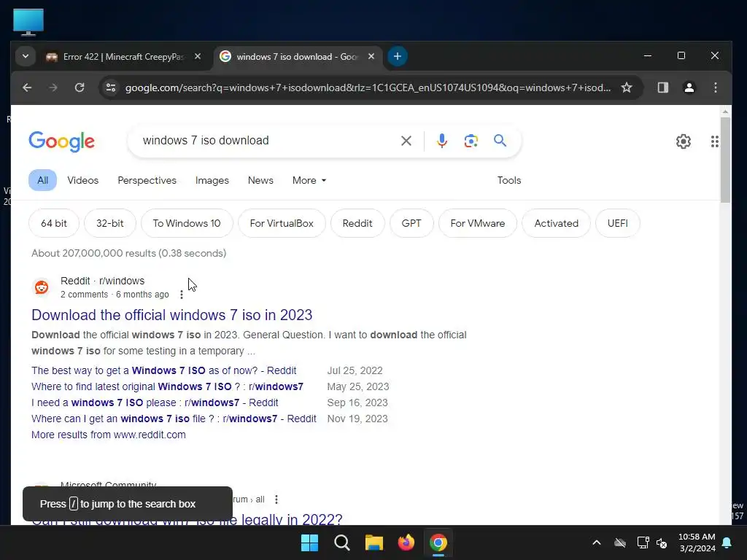Open More results from www.reddit.com
747x560 pixels.
point(109,435)
